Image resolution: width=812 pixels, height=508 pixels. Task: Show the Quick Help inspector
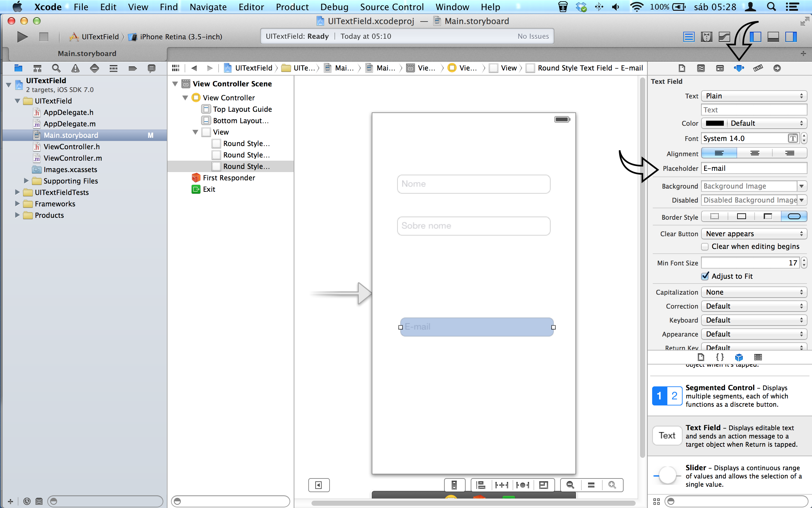tap(701, 68)
